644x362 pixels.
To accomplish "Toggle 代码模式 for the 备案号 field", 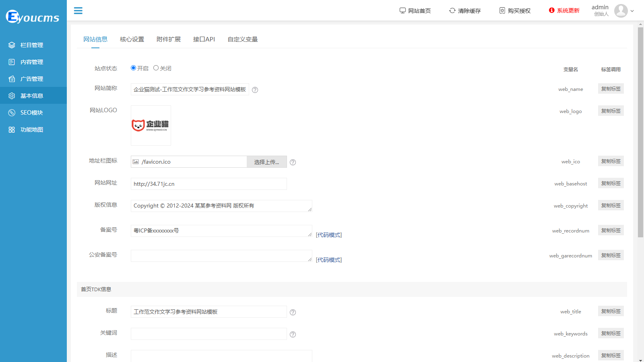I will [328, 235].
